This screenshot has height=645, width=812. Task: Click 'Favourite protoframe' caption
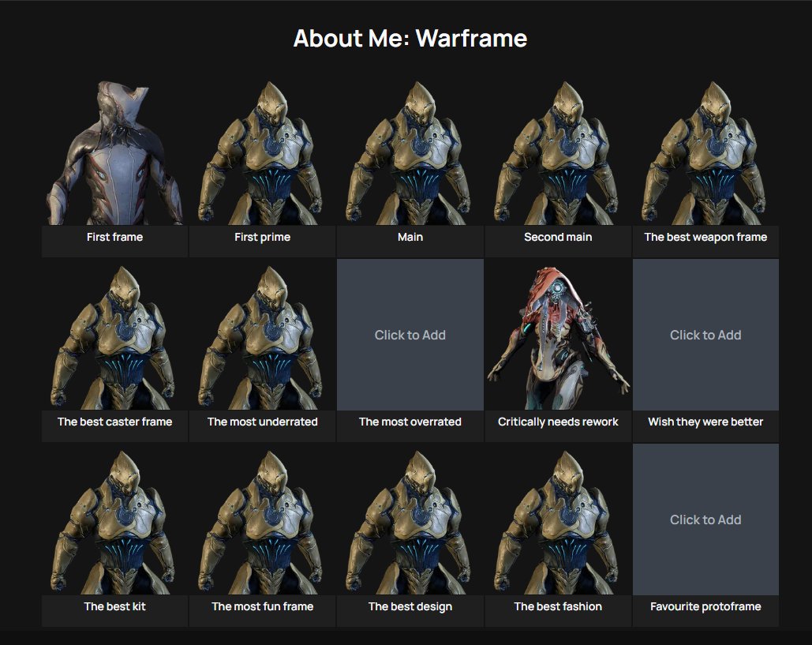point(705,606)
